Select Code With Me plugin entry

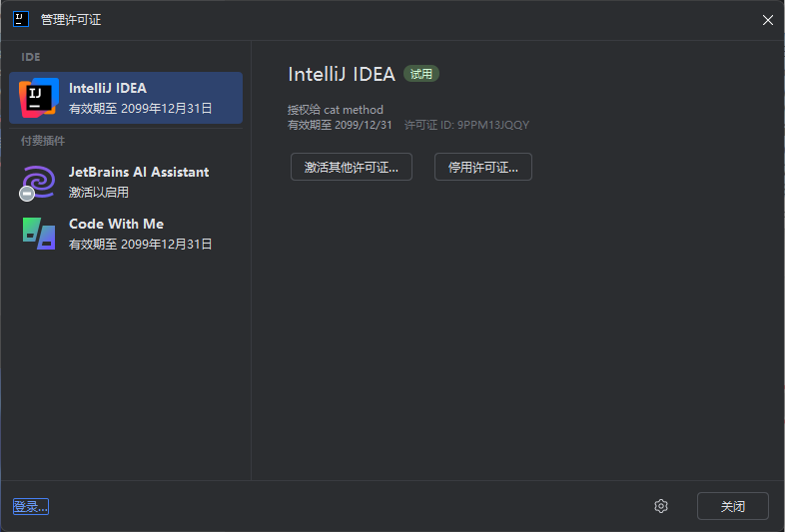coord(126,234)
